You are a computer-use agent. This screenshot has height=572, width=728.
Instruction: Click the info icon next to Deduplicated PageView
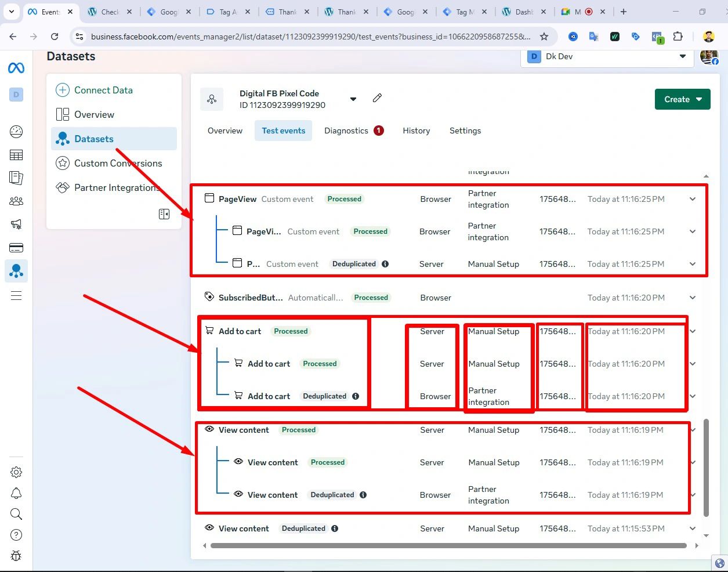385,264
